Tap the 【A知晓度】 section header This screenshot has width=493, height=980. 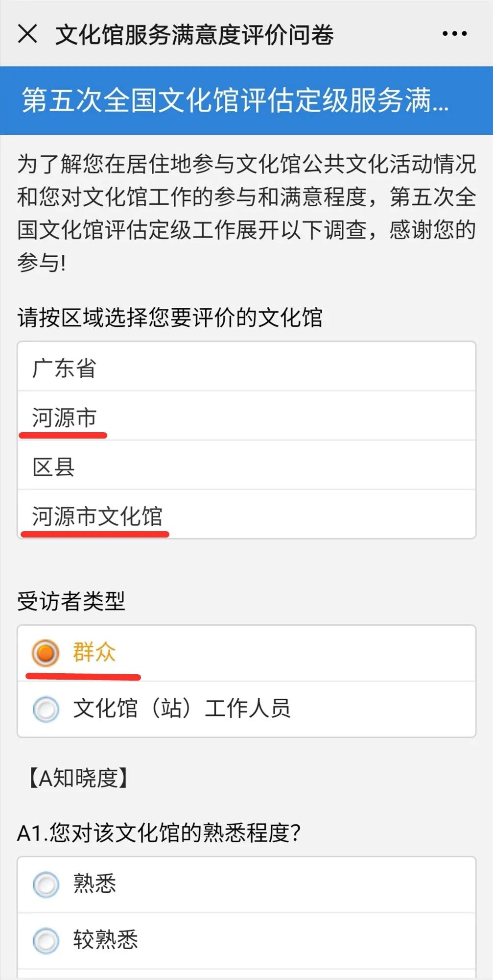coord(78,778)
